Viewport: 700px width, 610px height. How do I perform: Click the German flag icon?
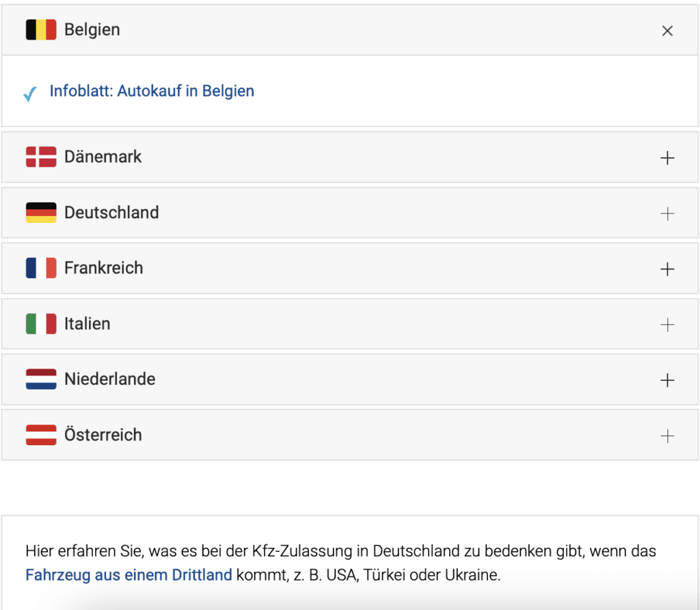41,213
